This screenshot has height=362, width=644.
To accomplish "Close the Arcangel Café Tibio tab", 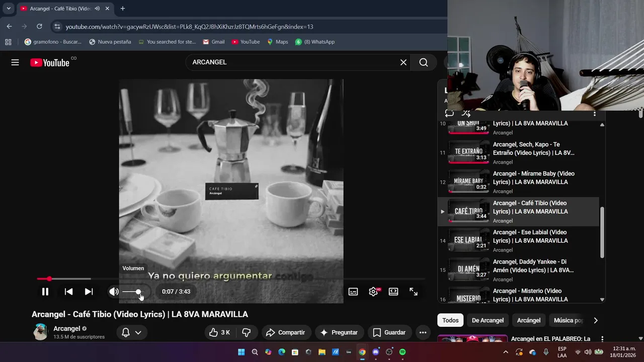I will 107,9.
